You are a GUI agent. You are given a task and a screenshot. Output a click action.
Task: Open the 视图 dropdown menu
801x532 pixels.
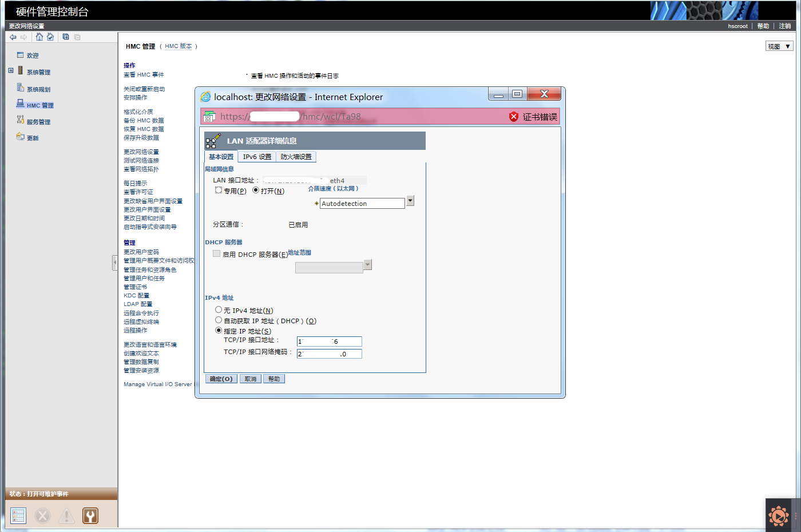click(779, 46)
